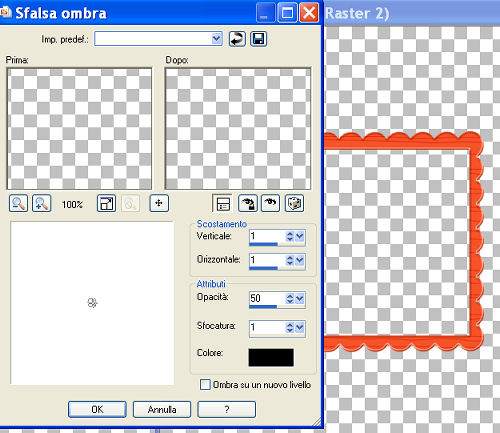Viewport: 500px width, 433px height.
Task: Click the OK button
Action: pyautogui.click(x=97, y=409)
